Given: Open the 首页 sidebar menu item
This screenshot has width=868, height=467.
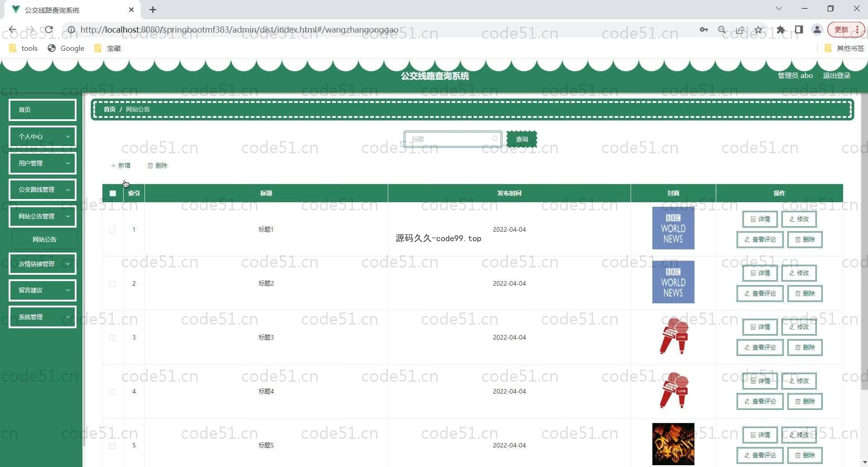Looking at the screenshot, I should tap(43, 110).
